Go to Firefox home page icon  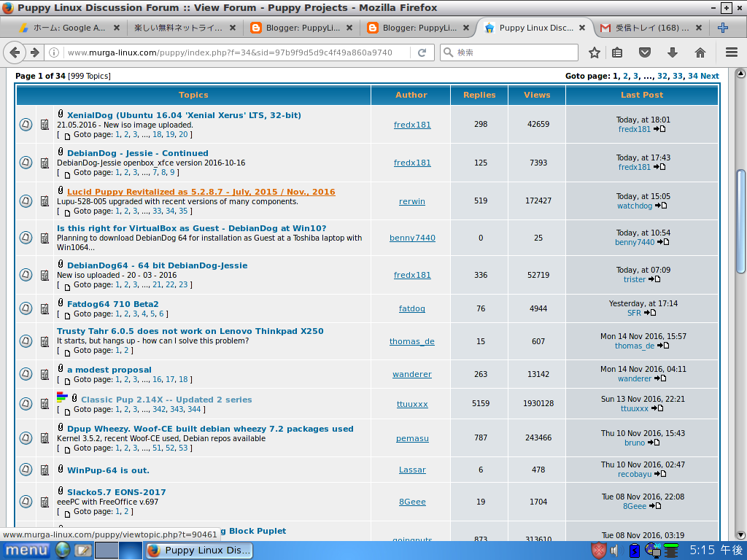click(700, 52)
